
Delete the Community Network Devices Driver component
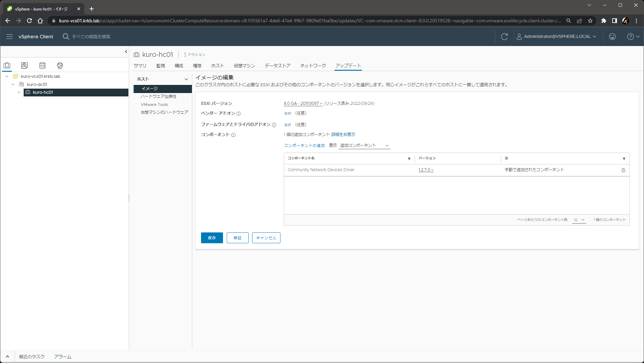(x=623, y=170)
